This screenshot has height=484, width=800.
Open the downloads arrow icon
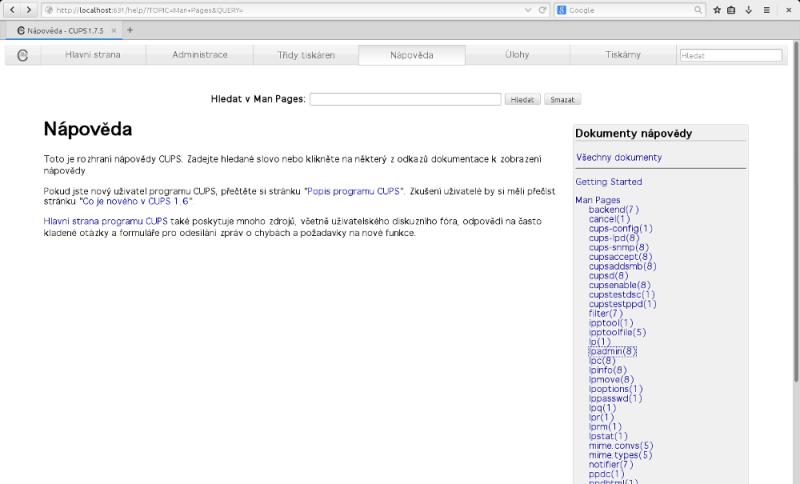coord(749,10)
